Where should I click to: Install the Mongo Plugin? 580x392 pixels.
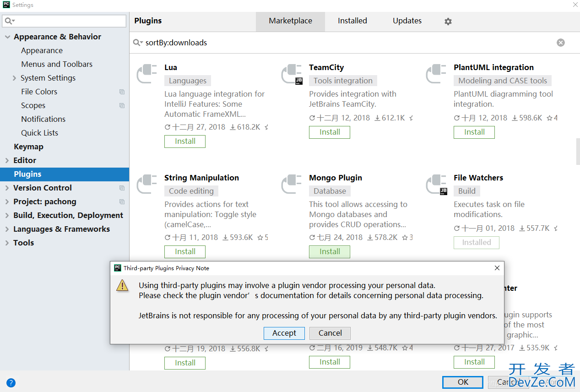coord(330,252)
